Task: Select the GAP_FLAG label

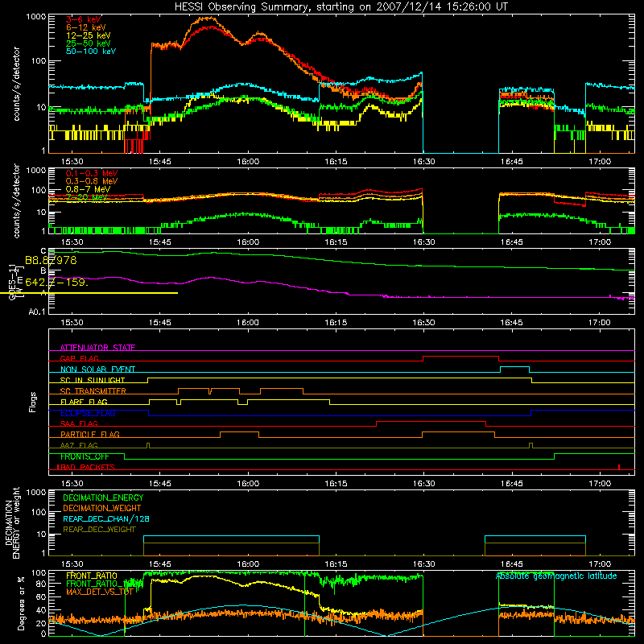Action: point(79,358)
